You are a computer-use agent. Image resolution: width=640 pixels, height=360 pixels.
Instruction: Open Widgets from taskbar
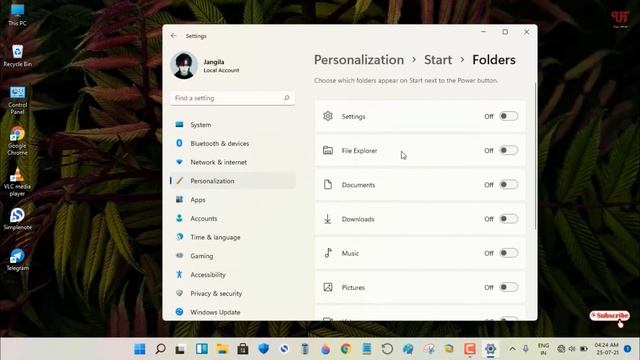pos(202,349)
